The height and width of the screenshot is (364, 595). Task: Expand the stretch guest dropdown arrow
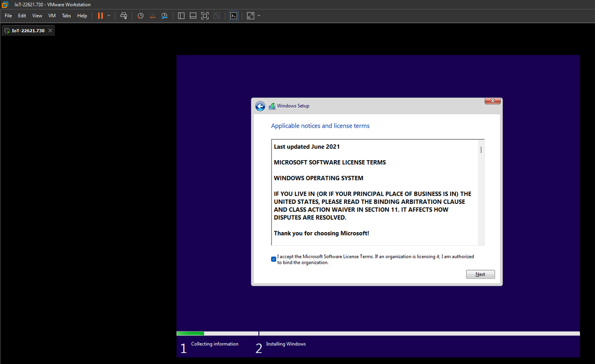point(259,16)
